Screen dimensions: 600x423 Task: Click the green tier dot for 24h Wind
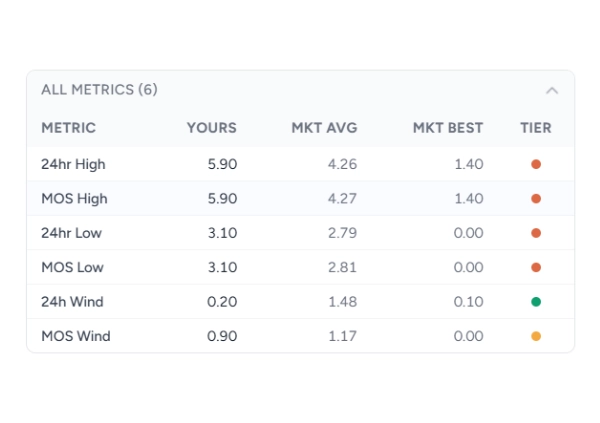[x=536, y=302]
